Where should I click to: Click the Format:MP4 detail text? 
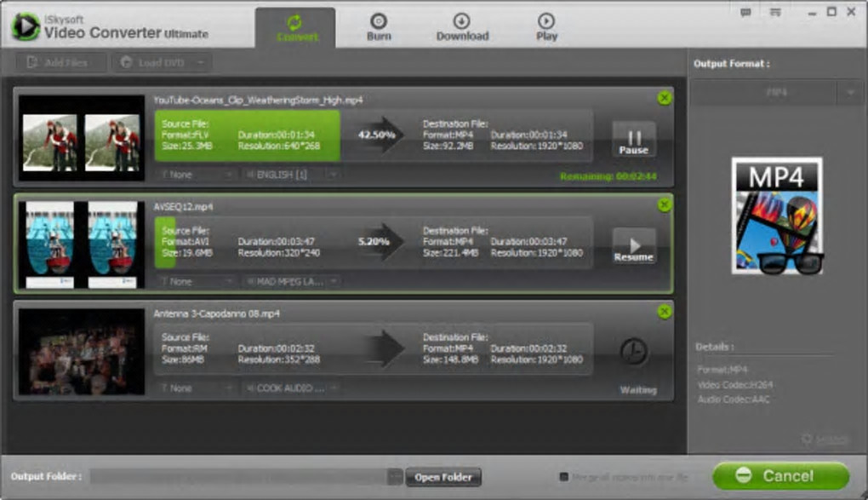[722, 369]
